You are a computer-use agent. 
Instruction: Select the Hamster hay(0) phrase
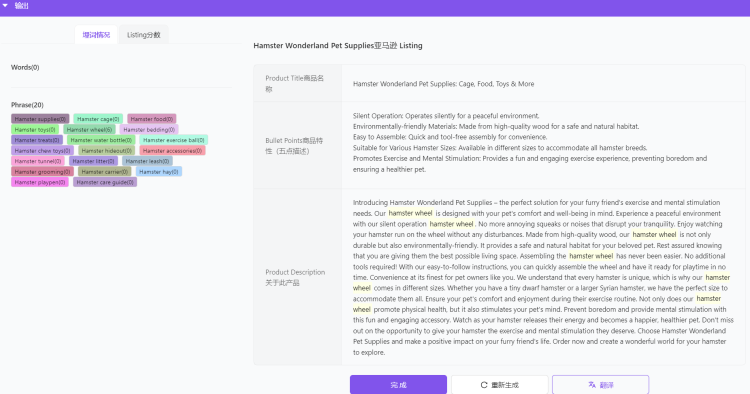[159, 171]
